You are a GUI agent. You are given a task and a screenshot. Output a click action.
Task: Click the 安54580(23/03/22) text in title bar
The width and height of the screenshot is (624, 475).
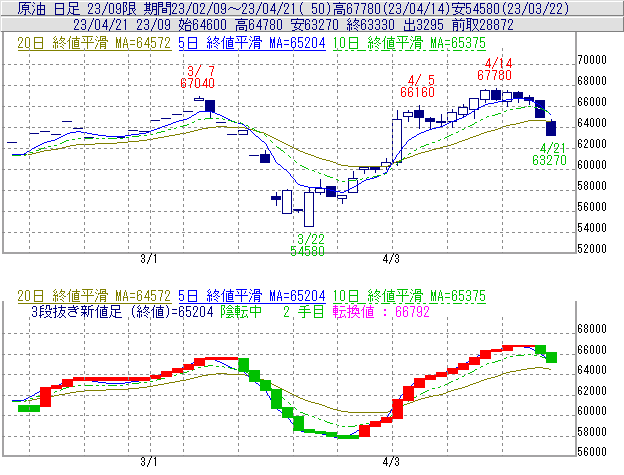(x=511, y=8)
